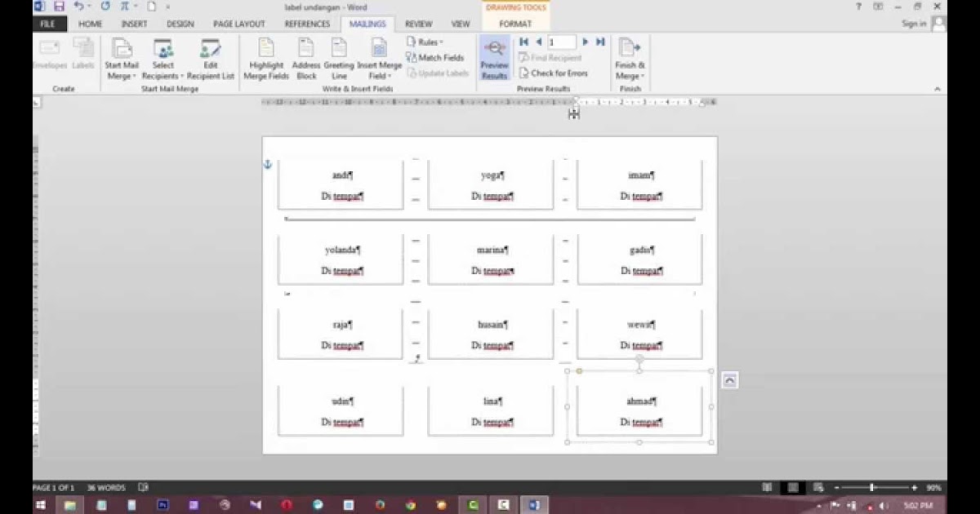Open Opera browser from taskbar

(x=286, y=505)
